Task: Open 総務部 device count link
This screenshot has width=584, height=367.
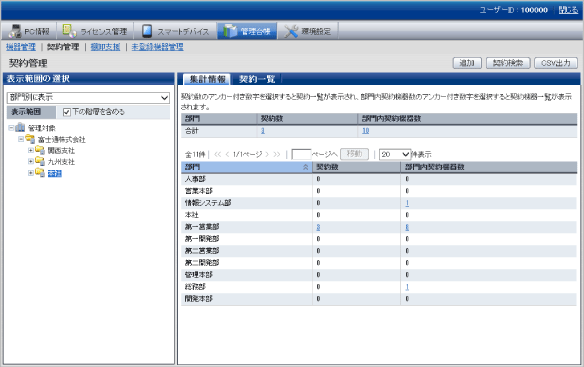Action: (x=407, y=287)
